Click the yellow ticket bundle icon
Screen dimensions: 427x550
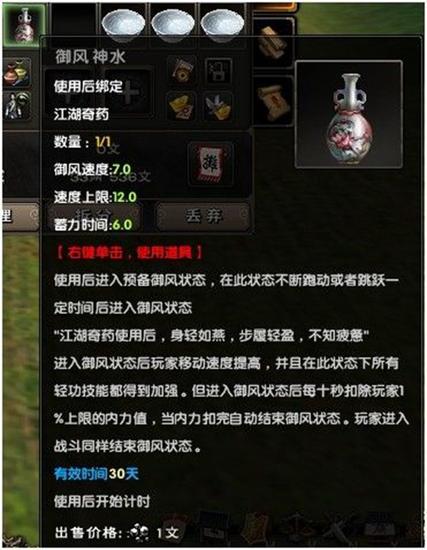[x=182, y=105]
